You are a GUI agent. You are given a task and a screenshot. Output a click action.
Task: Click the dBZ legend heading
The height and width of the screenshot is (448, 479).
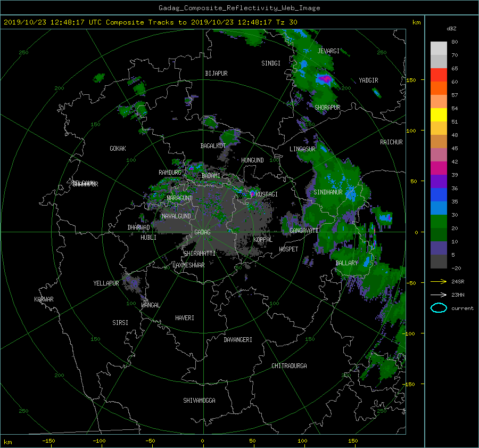point(451,29)
